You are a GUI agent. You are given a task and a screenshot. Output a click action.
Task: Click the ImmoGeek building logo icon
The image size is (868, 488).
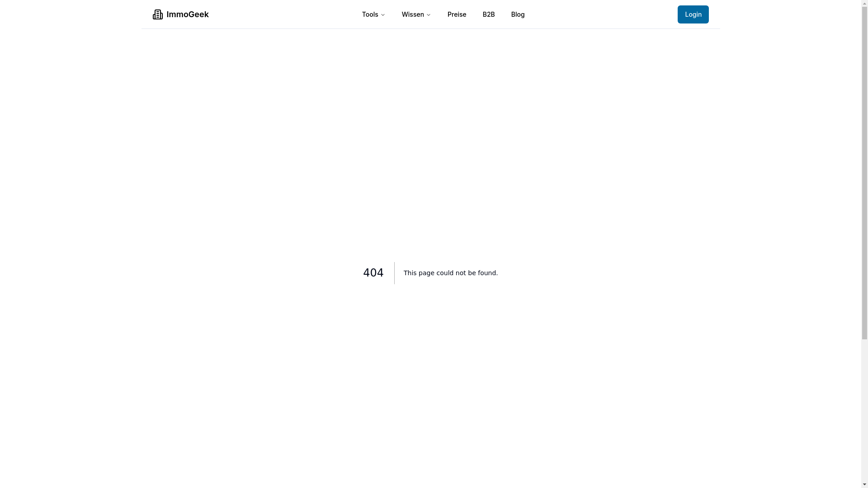pos(157,14)
